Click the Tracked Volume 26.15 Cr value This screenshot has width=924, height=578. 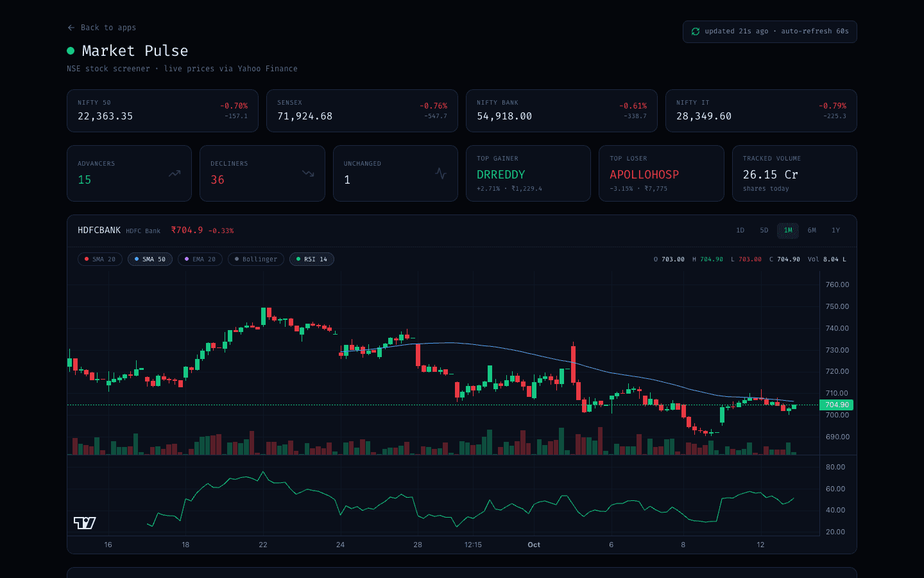771,175
